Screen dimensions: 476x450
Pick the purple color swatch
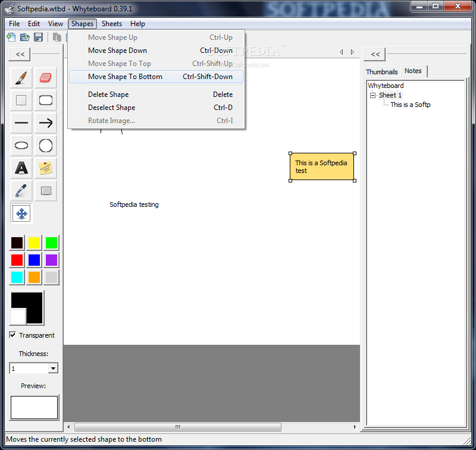click(x=51, y=260)
